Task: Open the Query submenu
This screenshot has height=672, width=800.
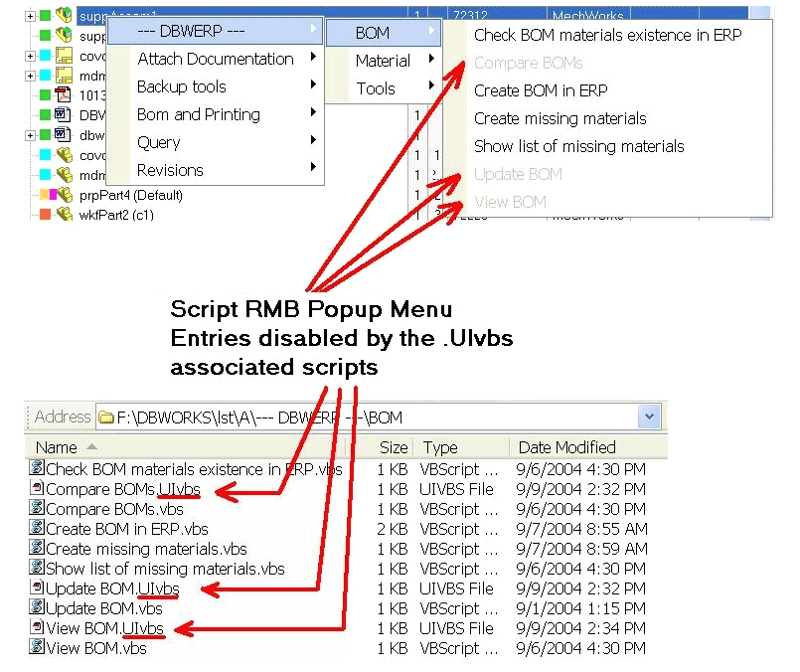Action: [215, 142]
